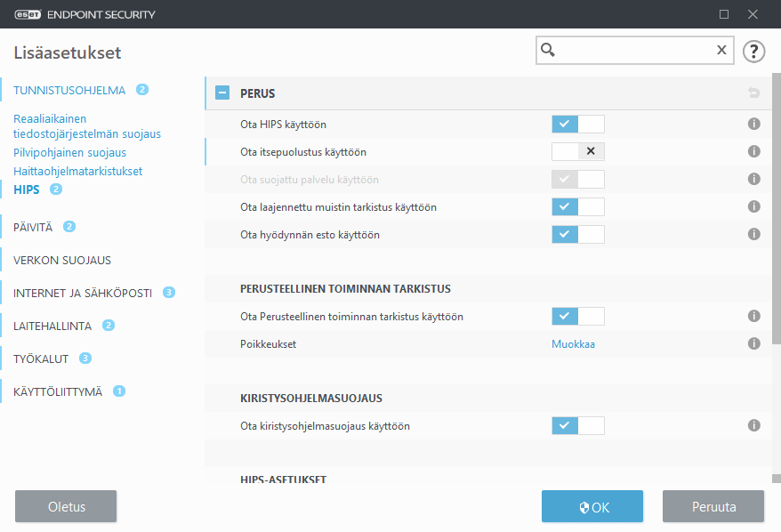Open LAITEHALLINTA category
781x532 pixels.
pos(52,326)
